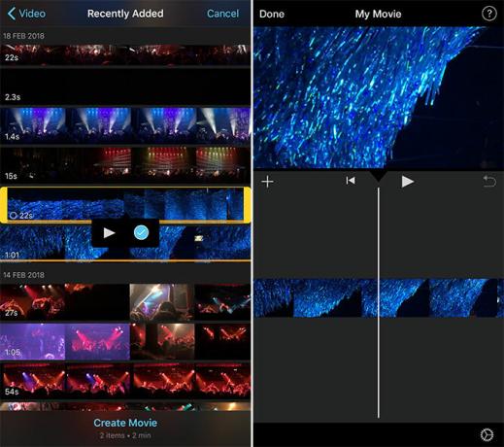The height and width of the screenshot is (447, 504).
Task: Select the 1:01 blue confetti clip
Action: point(125,243)
